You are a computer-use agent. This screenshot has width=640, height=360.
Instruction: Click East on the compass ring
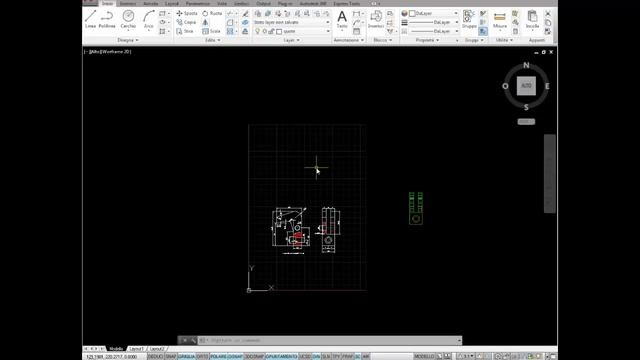click(x=547, y=86)
